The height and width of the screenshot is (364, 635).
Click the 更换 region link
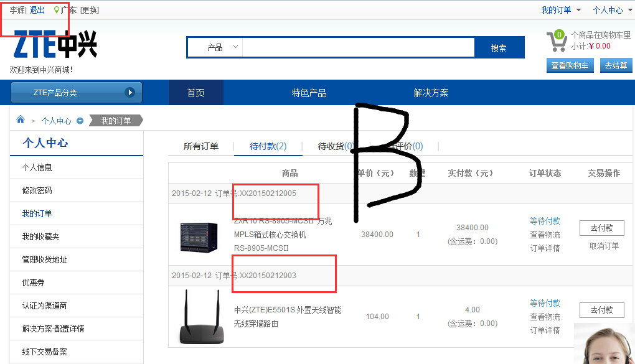[x=90, y=10]
